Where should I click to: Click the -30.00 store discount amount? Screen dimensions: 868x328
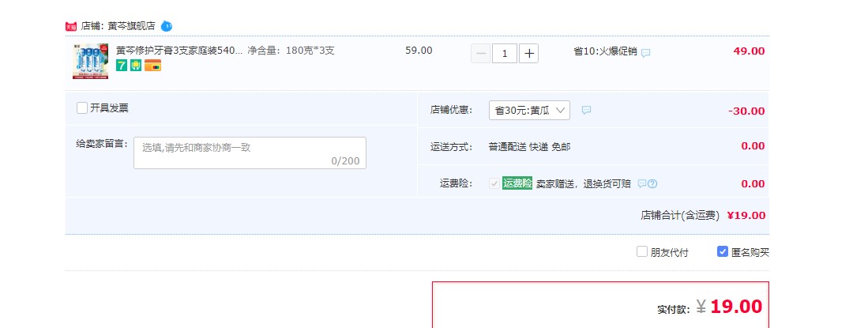[746, 111]
